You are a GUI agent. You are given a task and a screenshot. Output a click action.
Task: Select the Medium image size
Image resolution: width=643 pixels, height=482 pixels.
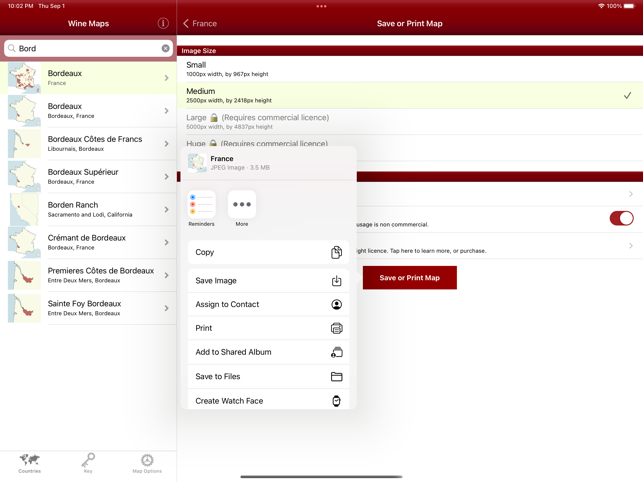pyautogui.click(x=409, y=95)
